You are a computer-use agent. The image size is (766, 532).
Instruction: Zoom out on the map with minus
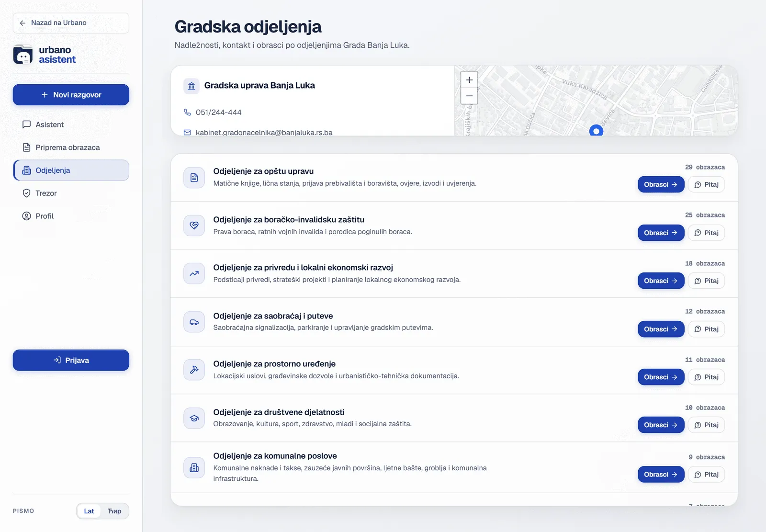469,96
